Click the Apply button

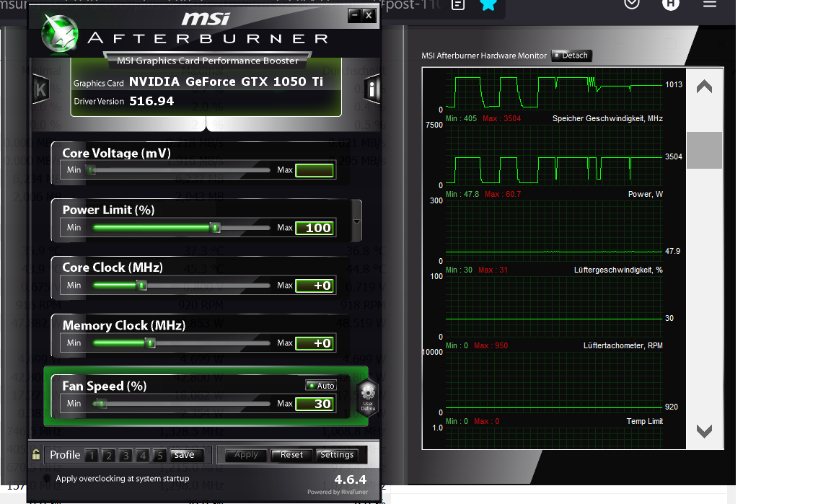(246, 455)
